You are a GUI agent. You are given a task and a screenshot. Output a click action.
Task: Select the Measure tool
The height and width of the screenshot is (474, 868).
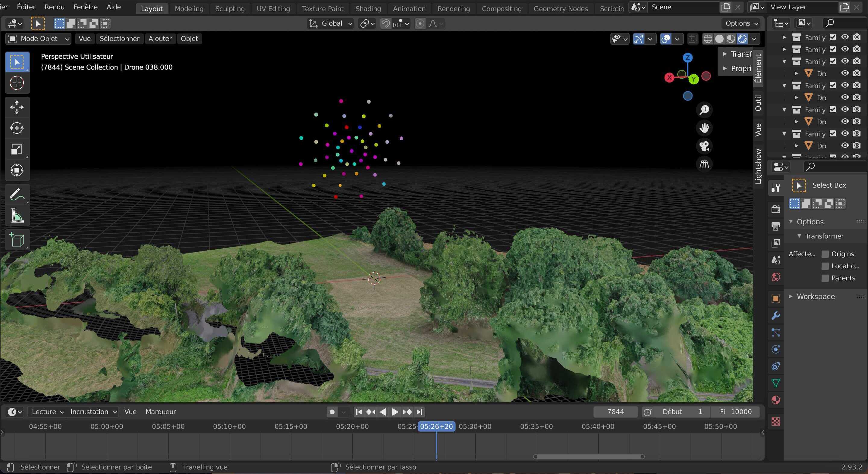[x=17, y=216]
